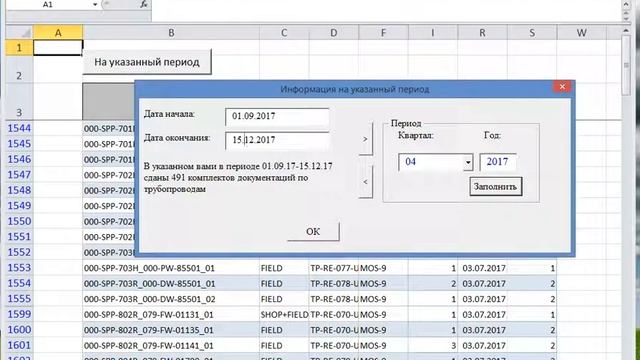The height and width of the screenshot is (360, 640).
Task: Click cell '000-SPP-802R_079-FW-01141_01'
Action: [x=171, y=346]
